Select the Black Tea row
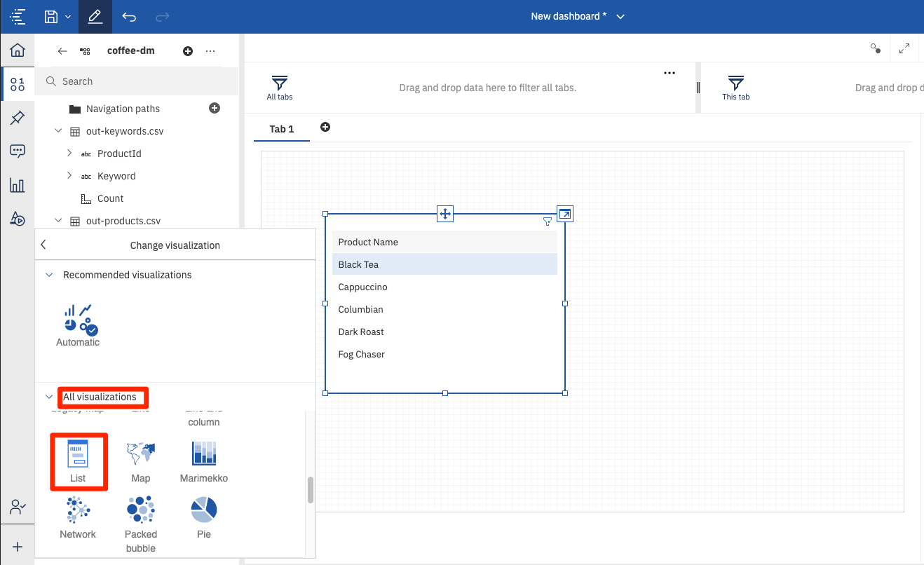This screenshot has width=924, height=565. [444, 264]
